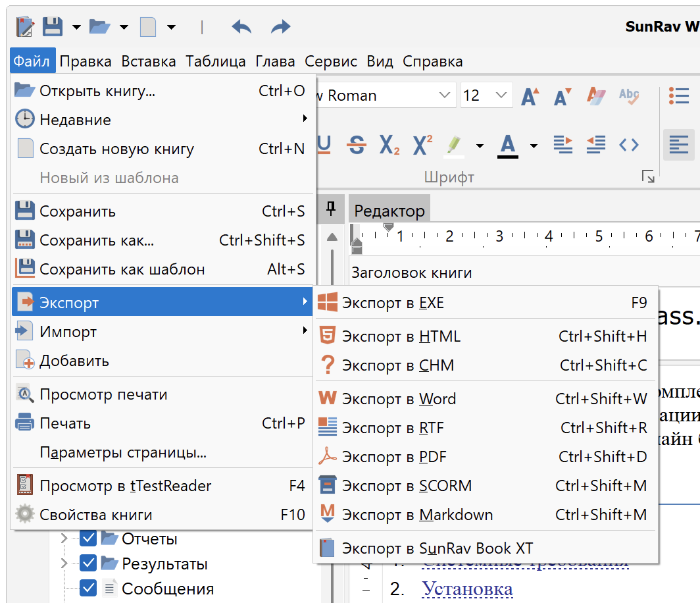This screenshot has width=700, height=603.
Task: Click the Redo arrow in the top toolbar
Action: (281, 27)
